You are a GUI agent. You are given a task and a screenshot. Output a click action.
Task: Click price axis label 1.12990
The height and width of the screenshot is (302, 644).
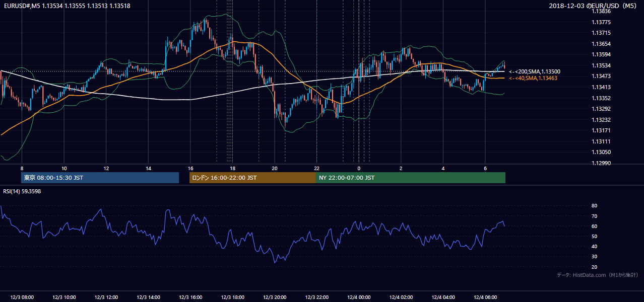(x=602, y=163)
